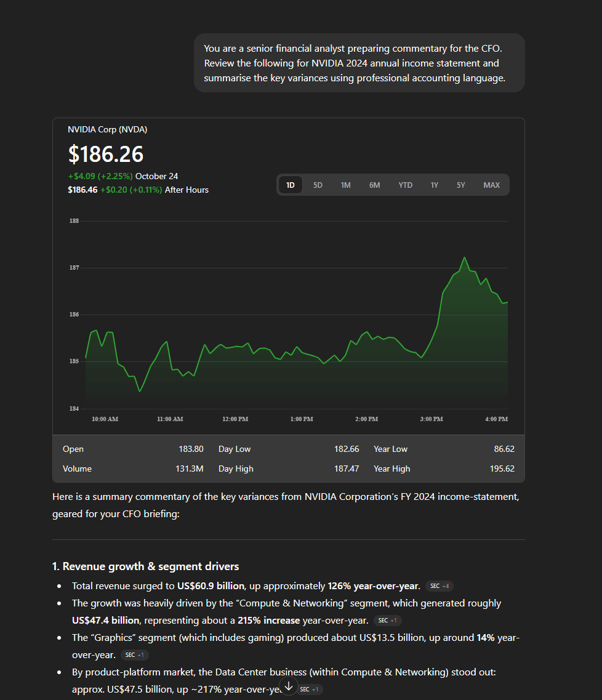Image resolution: width=602 pixels, height=700 pixels.
Task: Display the MAX price history
Action: (x=492, y=185)
